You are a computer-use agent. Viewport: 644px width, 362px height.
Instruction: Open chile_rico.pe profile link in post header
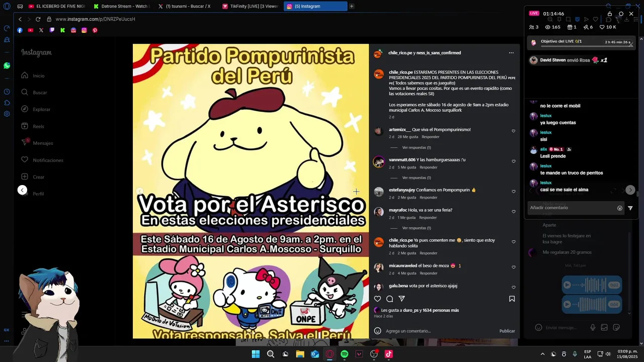(400, 53)
